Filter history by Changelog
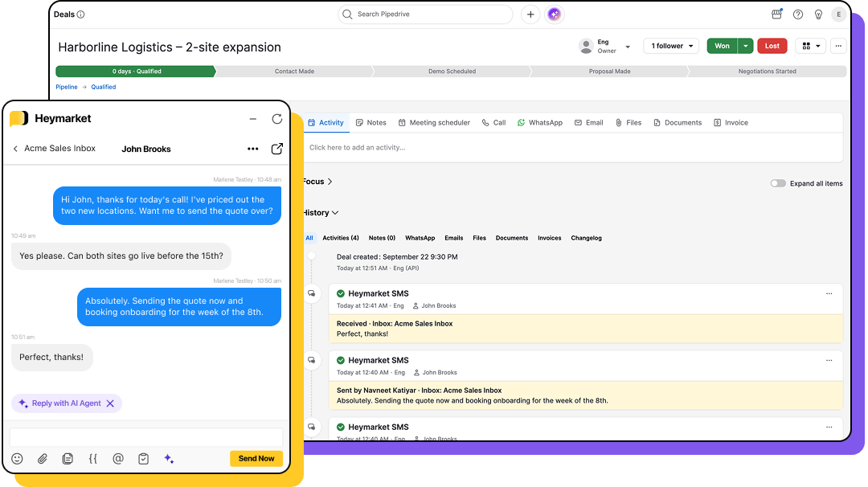Screen dimensions: 868x487 click(586, 238)
